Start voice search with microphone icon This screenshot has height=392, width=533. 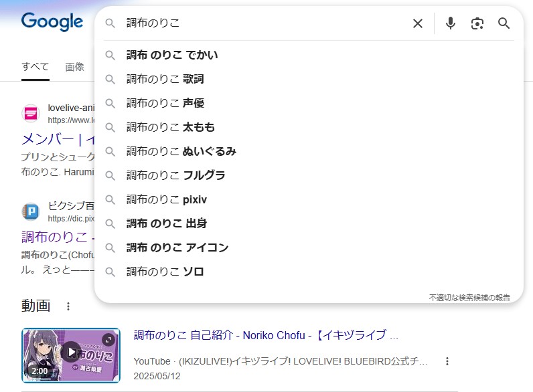(x=451, y=23)
